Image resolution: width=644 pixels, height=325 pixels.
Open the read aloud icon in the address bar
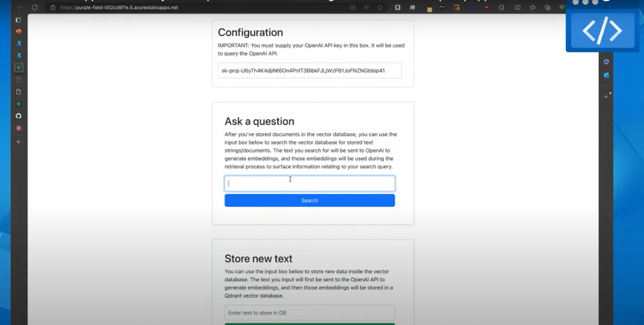click(x=367, y=8)
